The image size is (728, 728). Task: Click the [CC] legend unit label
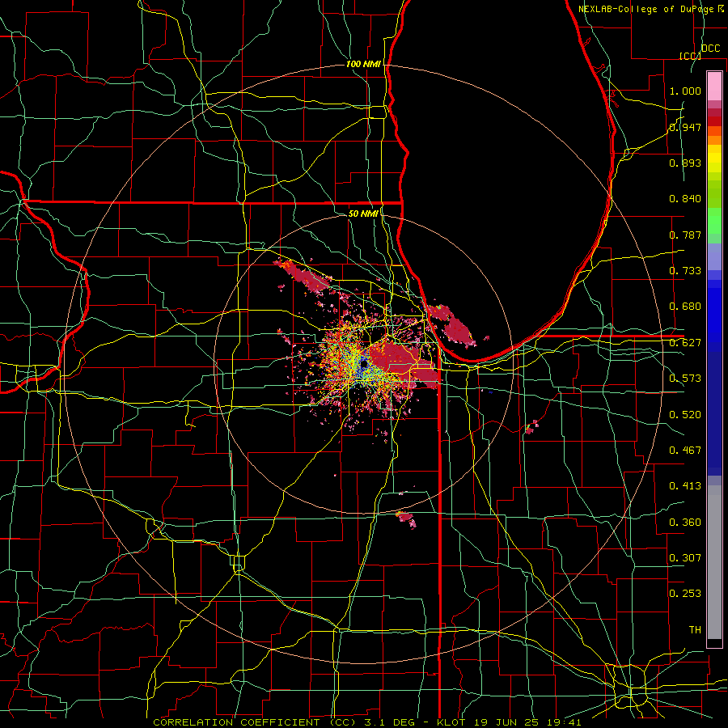[691, 56]
